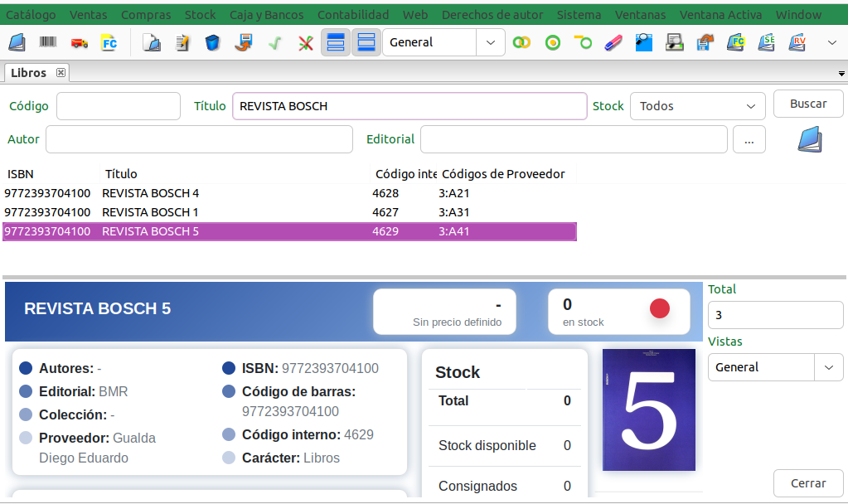Select the REVISTA BOSCH 4 row
The width and height of the screenshot is (848, 504).
point(289,193)
